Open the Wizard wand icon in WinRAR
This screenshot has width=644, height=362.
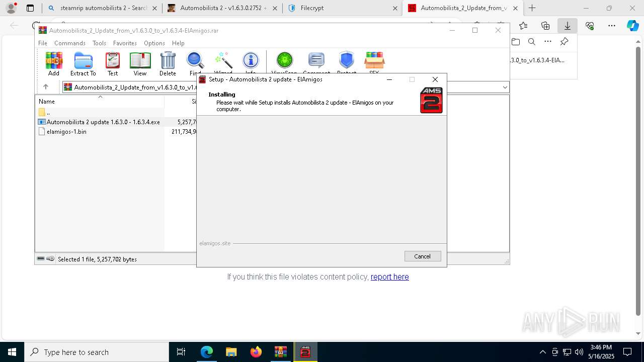pyautogui.click(x=223, y=62)
